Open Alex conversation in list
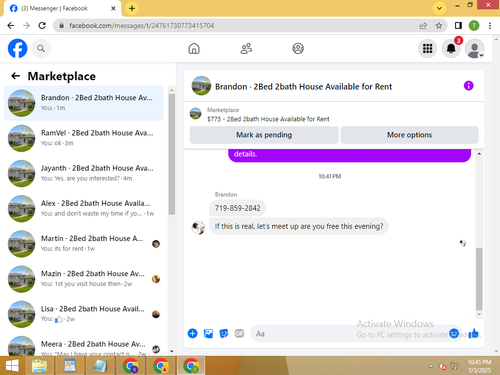Screen dimensions: 500x375 click(x=84, y=209)
